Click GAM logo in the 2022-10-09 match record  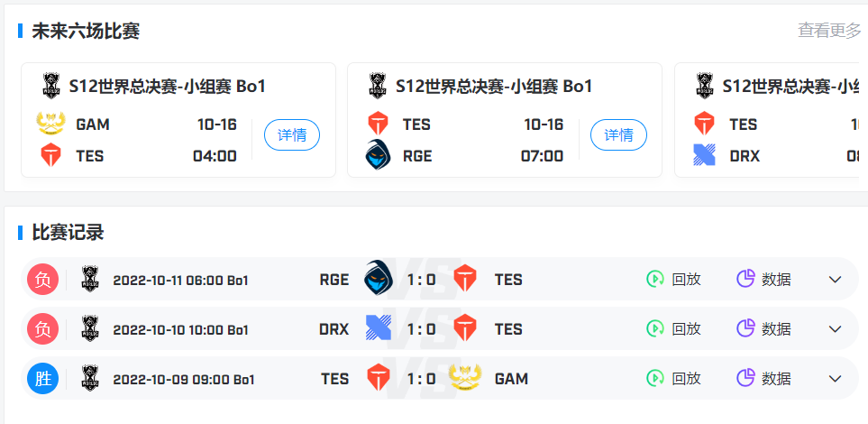[x=464, y=378]
